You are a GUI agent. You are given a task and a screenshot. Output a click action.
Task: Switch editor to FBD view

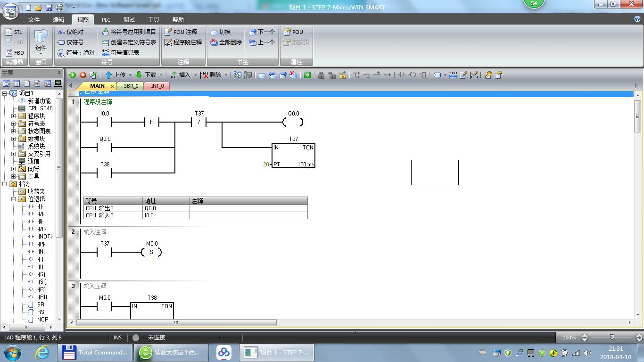click(14, 53)
